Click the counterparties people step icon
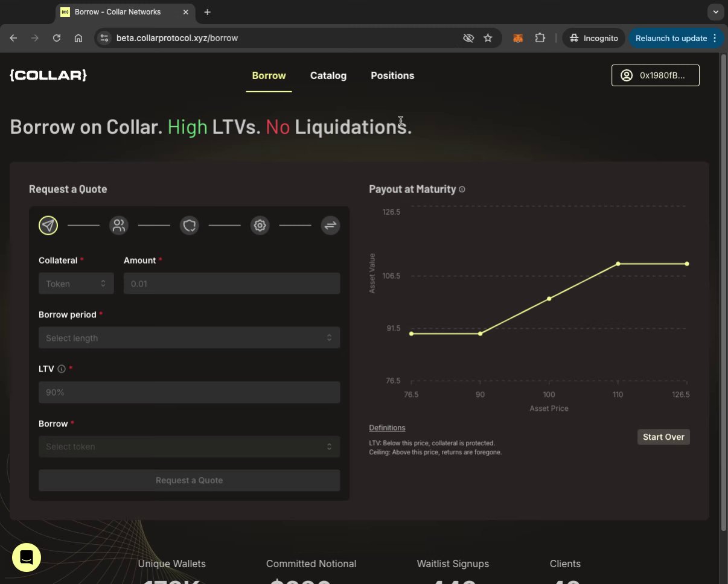Screen dimensions: 728x584 point(119,226)
